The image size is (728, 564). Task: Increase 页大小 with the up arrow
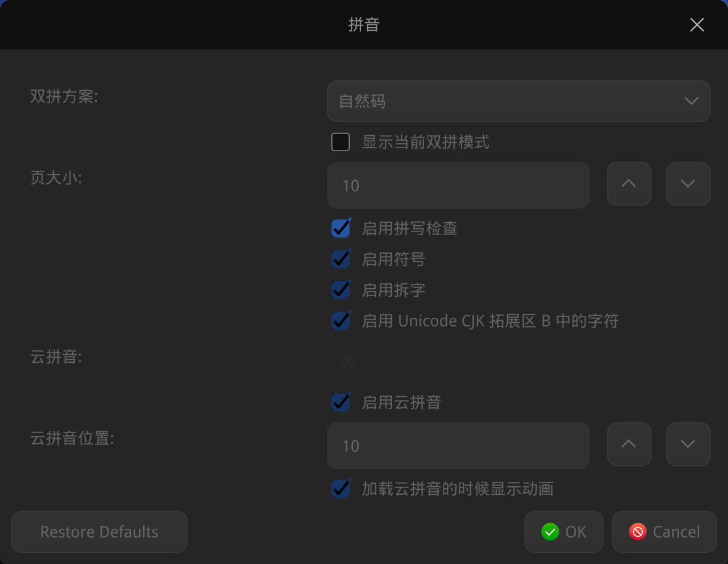pos(629,184)
